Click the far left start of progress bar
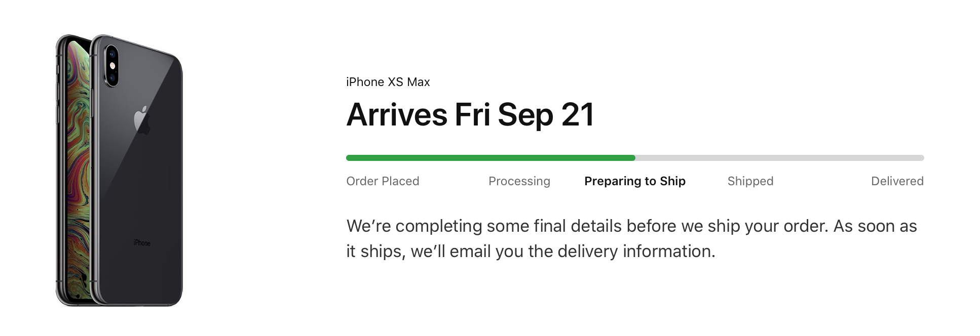Image resolution: width=980 pixels, height=336 pixels. click(349, 158)
